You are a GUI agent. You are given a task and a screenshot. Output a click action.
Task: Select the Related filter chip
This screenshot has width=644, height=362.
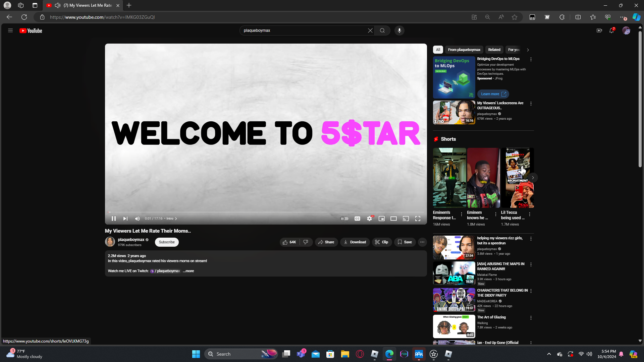494,50
